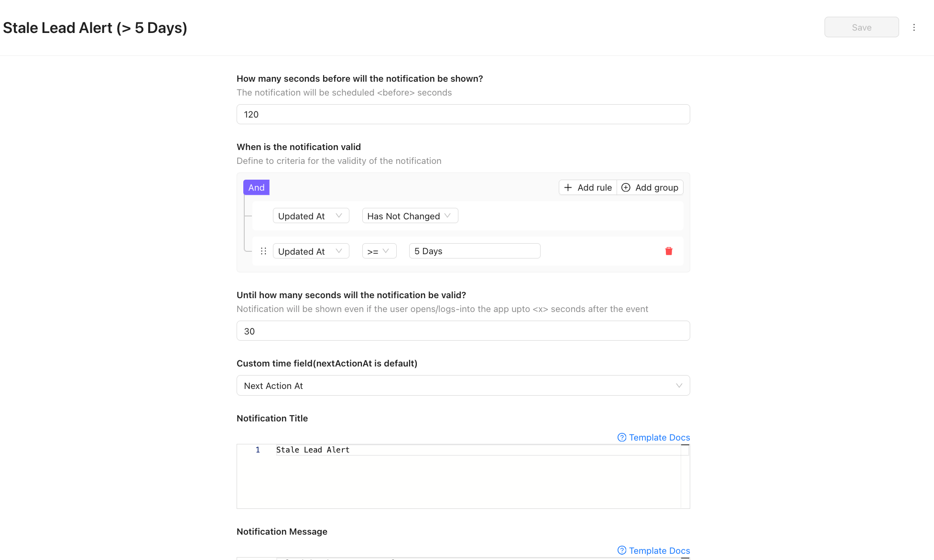The width and height of the screenshot is (934, 560).
Task: Click the help icon beside Notification Message docs
Action: coord(621,550)
